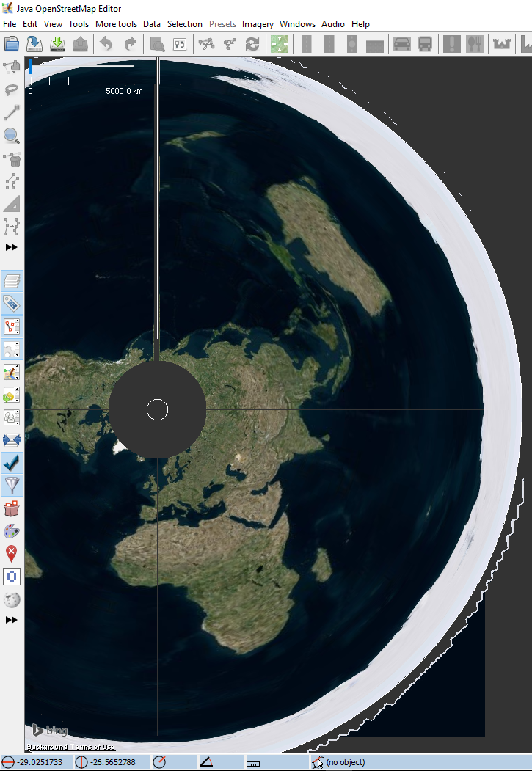Viewport: 532px width, 771px height.
Task: Click the Open file folder icon
Action: click(x=12, y=44)
